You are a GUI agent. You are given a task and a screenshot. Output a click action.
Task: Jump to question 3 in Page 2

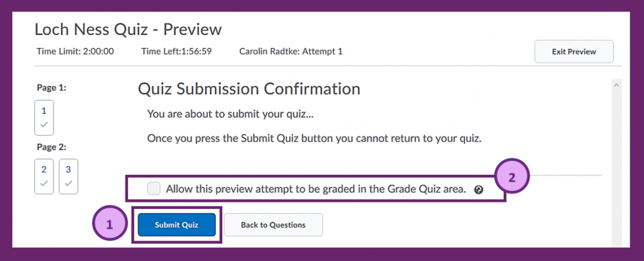point(68,176)
